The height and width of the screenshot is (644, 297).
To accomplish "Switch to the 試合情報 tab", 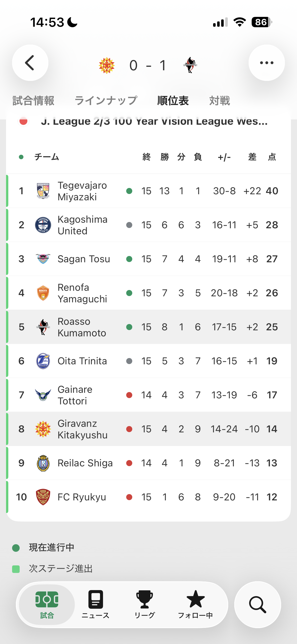I will (33, 101).
